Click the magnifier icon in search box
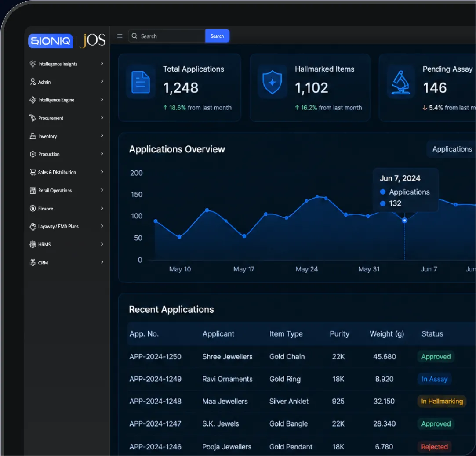The width and height of the screenshot is (476, 456). 134,36
